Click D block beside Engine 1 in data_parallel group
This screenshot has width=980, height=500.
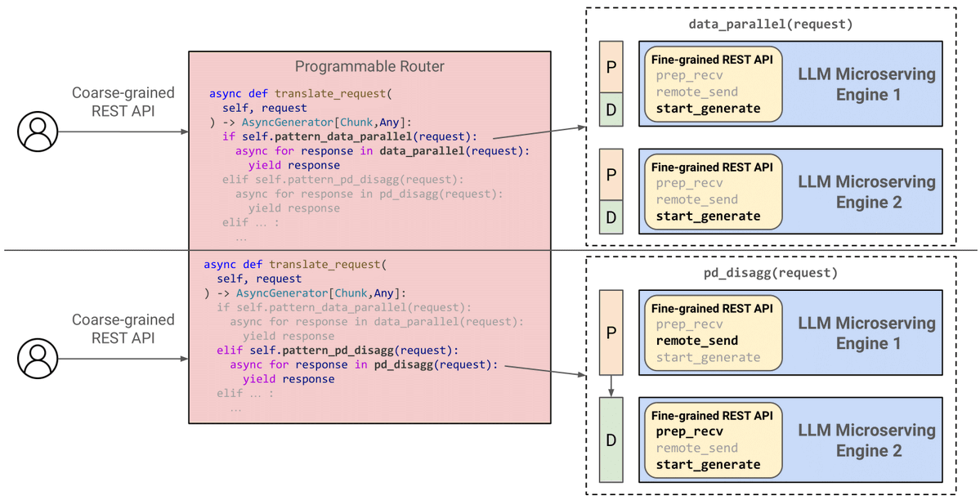coord(611,109)
